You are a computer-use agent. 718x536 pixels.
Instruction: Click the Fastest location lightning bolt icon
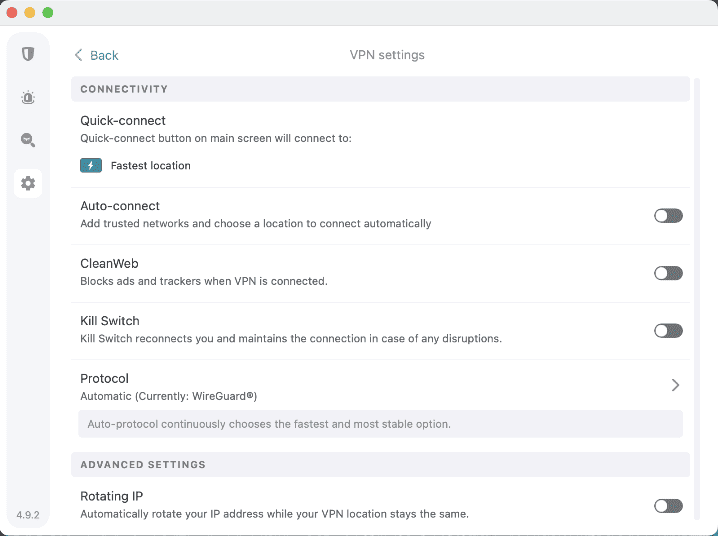pos(91,165)
